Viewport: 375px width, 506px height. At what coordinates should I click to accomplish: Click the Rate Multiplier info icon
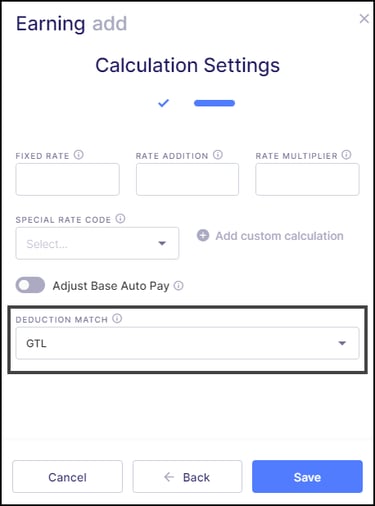(x=347, y=155)
